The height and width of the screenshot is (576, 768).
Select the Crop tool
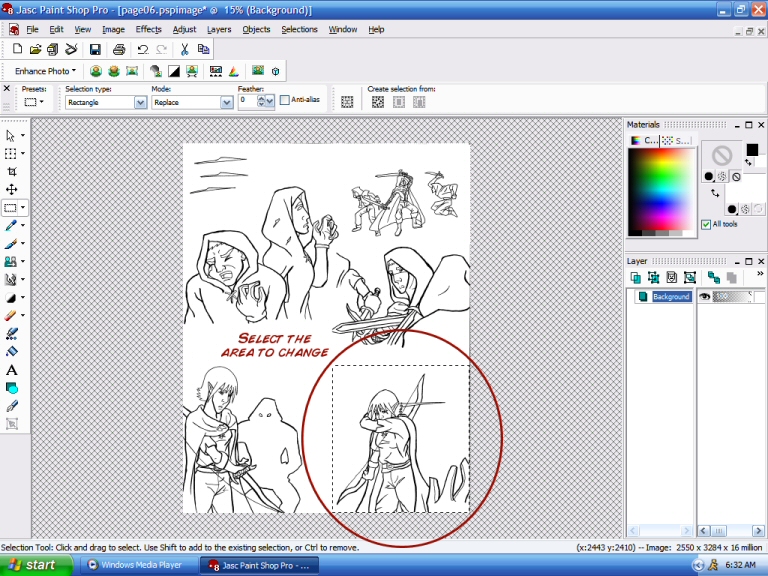tap(11, 171)
